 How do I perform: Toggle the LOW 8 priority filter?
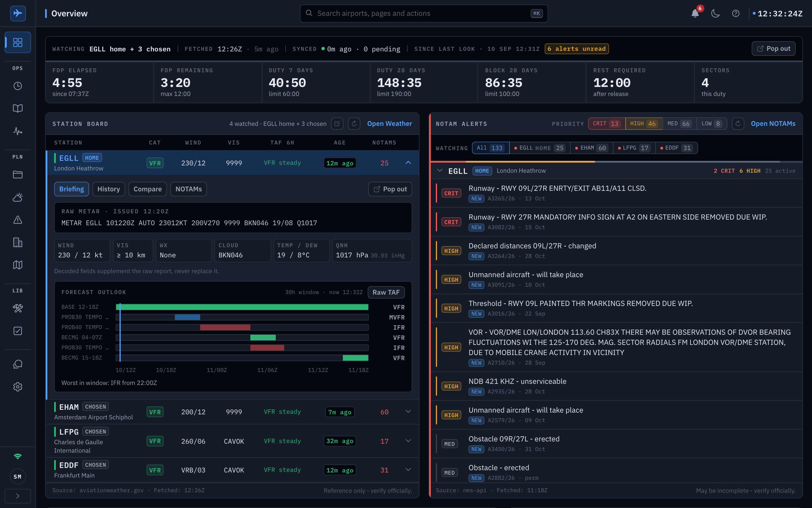tap(712, 124)
